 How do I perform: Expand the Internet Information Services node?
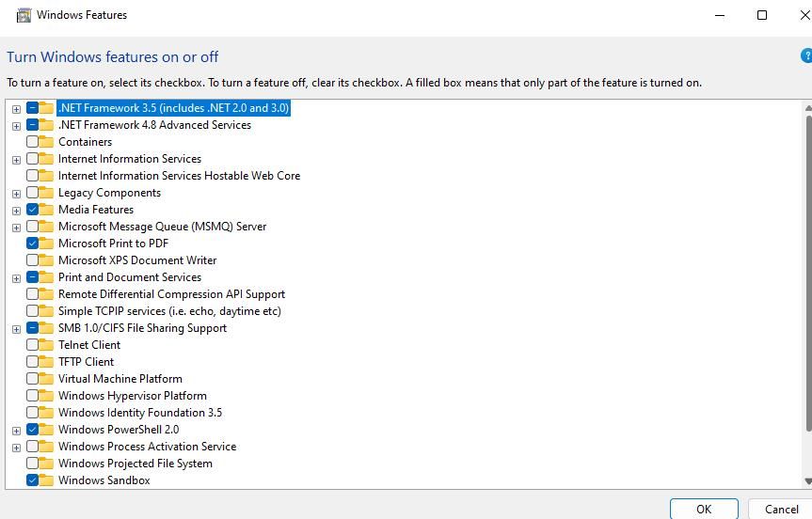pos(17,160)
